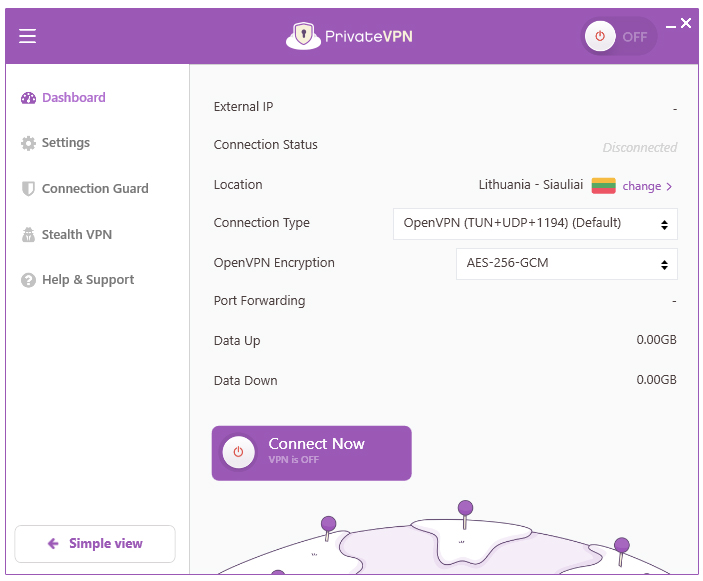This screenshot has width=703, height=581.
Task: Click the Help & Support question icon
Action: tap(28, 281)
